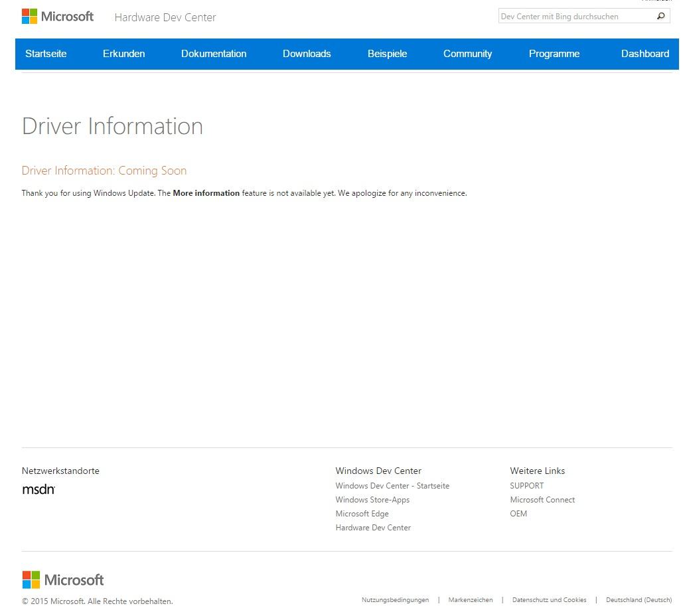Viewport: 683px width, 616px height.
Task: Go to the Startseite nav item
Action: (x=46, y=54)
